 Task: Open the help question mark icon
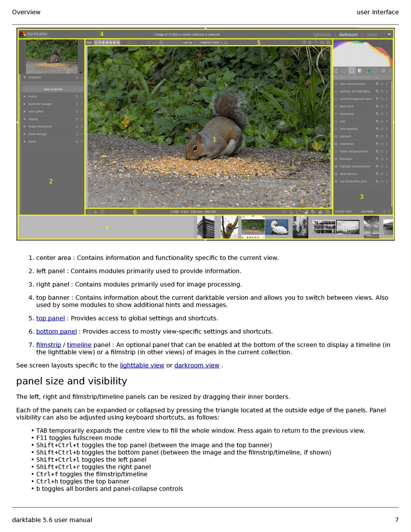click(x=316, y=42)
